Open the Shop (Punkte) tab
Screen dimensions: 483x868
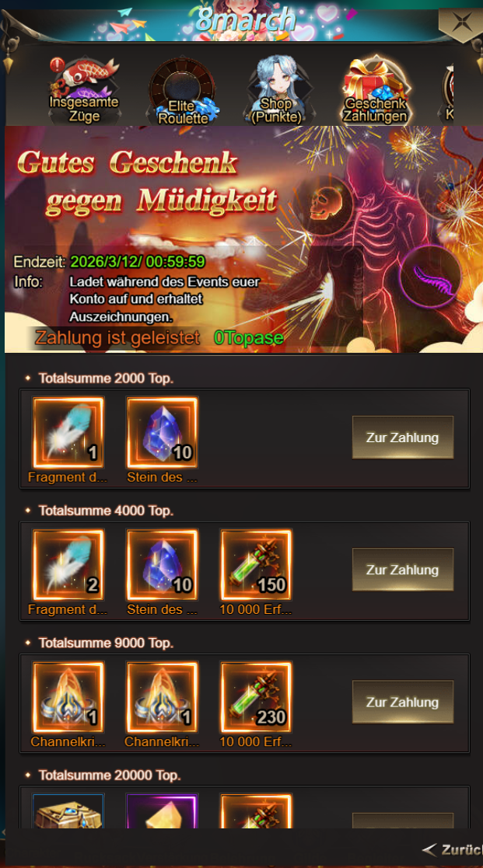coord(277,89)
